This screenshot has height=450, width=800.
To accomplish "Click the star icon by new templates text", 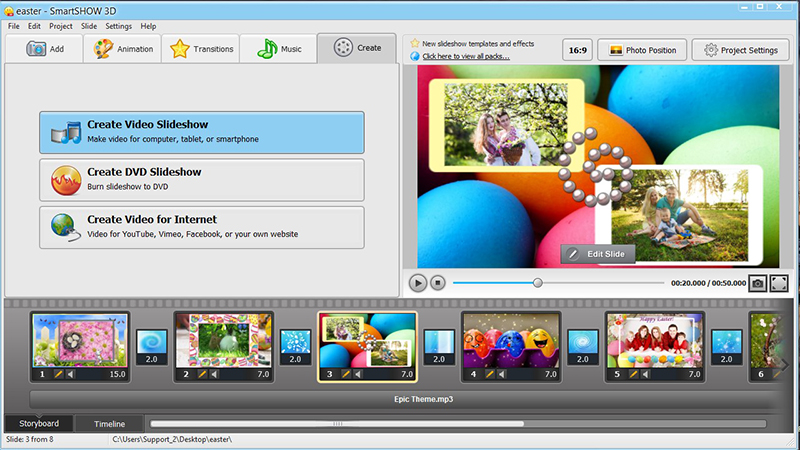I will coord(415,43).
